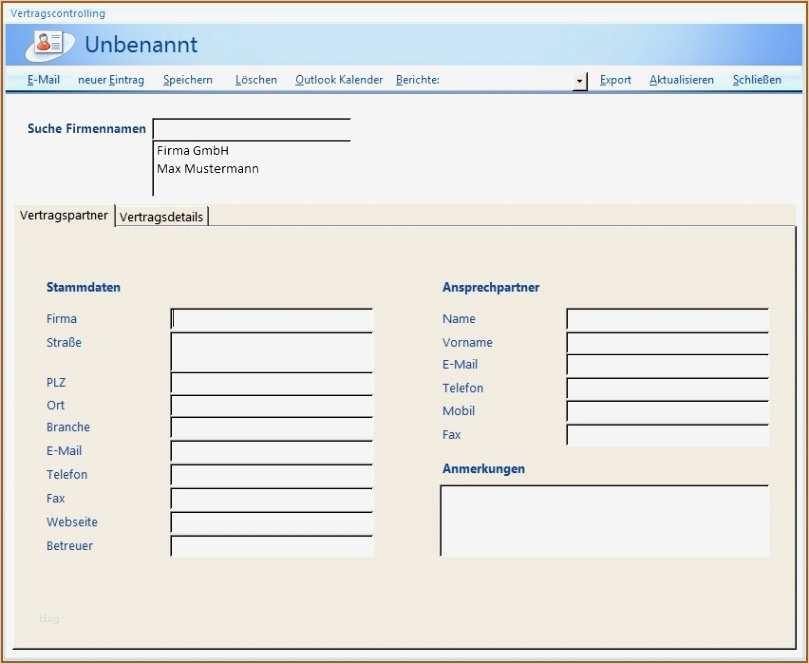Refresh the data with Aktualisieren
809x664 pixels.
click(x=681, y=80)
